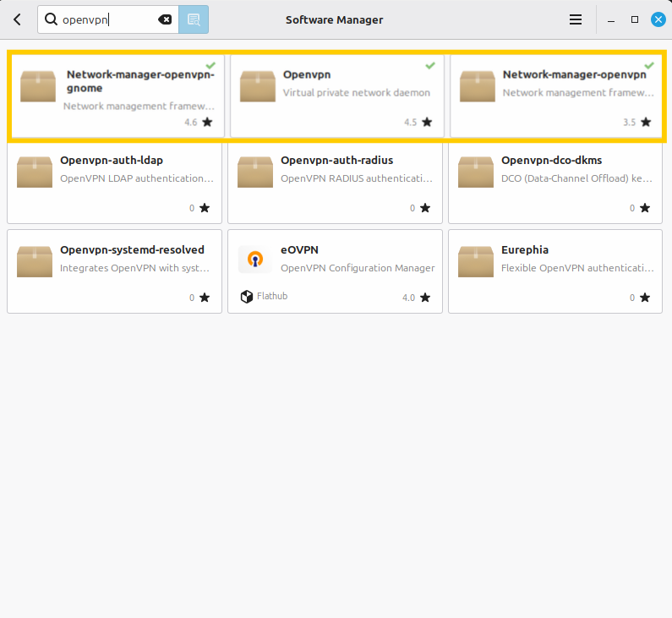Screen dimensions: 672x618
Task: Go back using the back arrow
Action: click(17, 19)
